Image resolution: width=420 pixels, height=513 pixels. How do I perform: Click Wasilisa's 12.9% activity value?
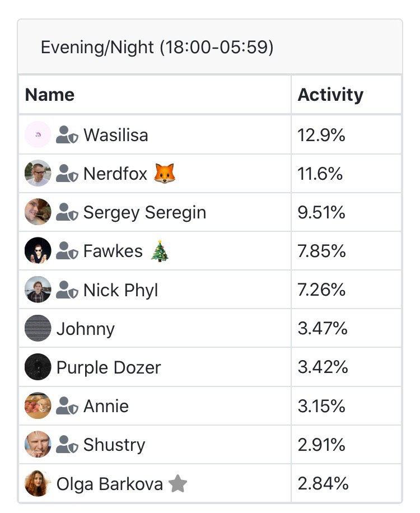321,135
